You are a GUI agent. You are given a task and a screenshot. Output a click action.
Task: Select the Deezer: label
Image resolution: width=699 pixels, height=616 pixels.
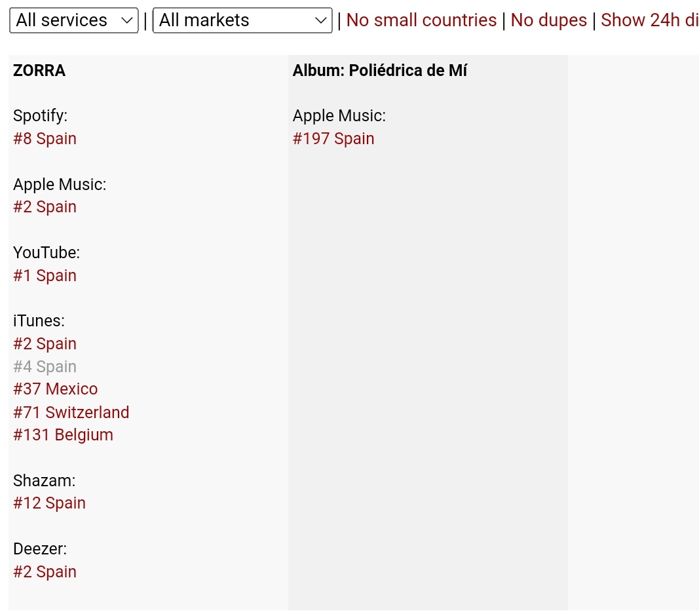click(x=40, y=549)
